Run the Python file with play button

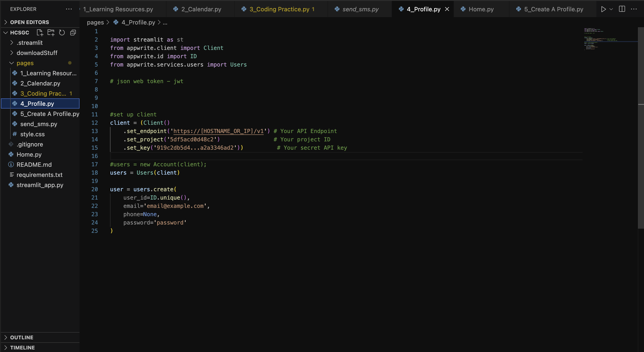[603, 9]
